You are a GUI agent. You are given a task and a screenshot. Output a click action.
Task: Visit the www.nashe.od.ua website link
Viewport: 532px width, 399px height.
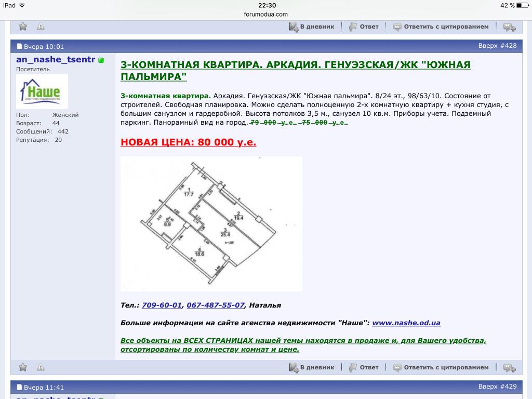coord(406,323)
